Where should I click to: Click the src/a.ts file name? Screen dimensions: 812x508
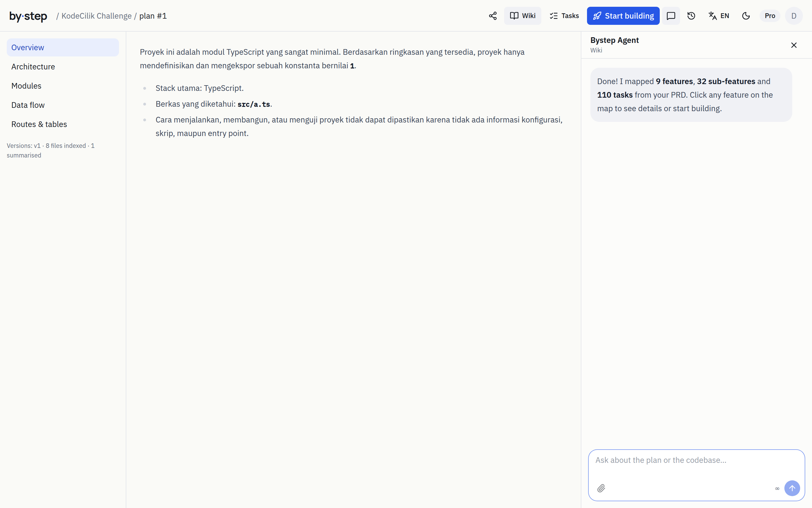(254, 104)
